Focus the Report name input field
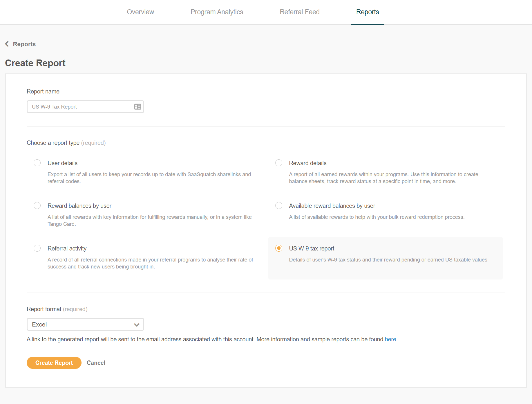The image size is (532, 404). 80,107
